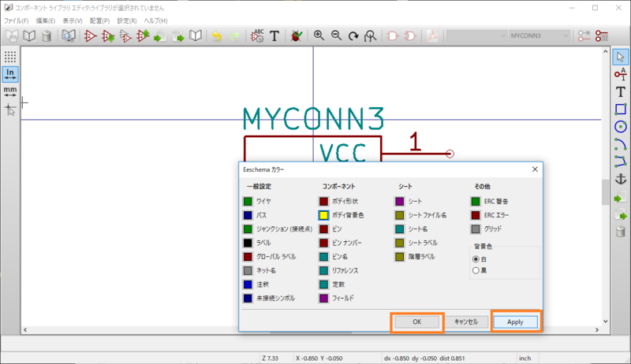
Task: Select the arrow pointer tool on right toolbar
Action: pyautogui.click(x=620, y=57)
